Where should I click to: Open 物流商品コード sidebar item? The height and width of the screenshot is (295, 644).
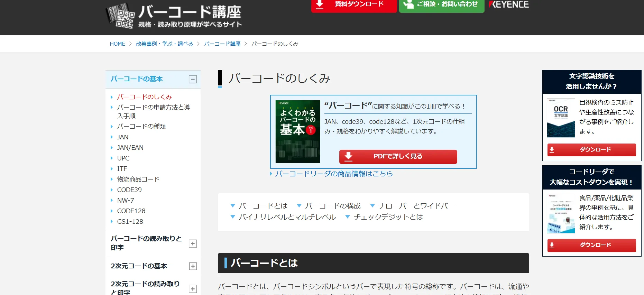(138, 179)
